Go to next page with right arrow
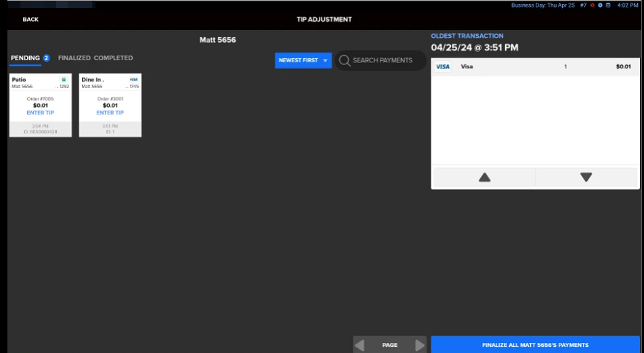The height and width of the screenshot is (353, 644). 420,345
